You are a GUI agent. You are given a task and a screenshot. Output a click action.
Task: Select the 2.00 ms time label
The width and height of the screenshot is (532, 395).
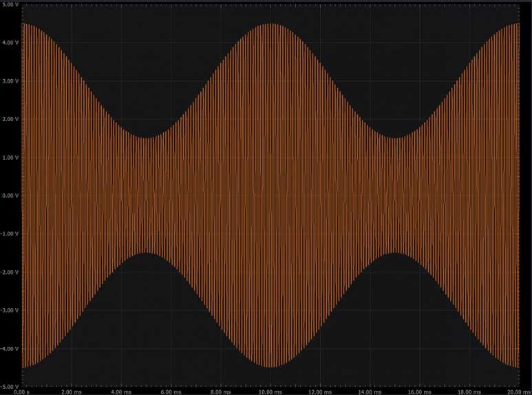(72, 391)
